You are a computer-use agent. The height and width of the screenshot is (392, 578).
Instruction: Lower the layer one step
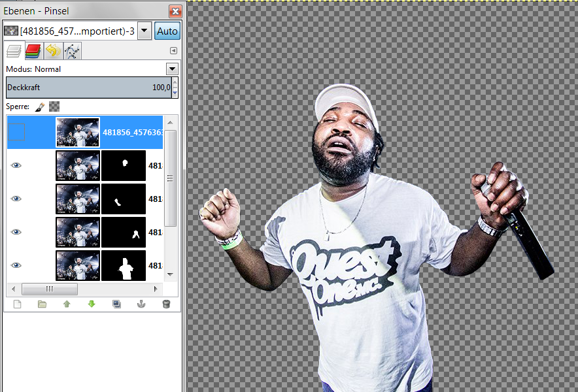[x=92, y=304]
